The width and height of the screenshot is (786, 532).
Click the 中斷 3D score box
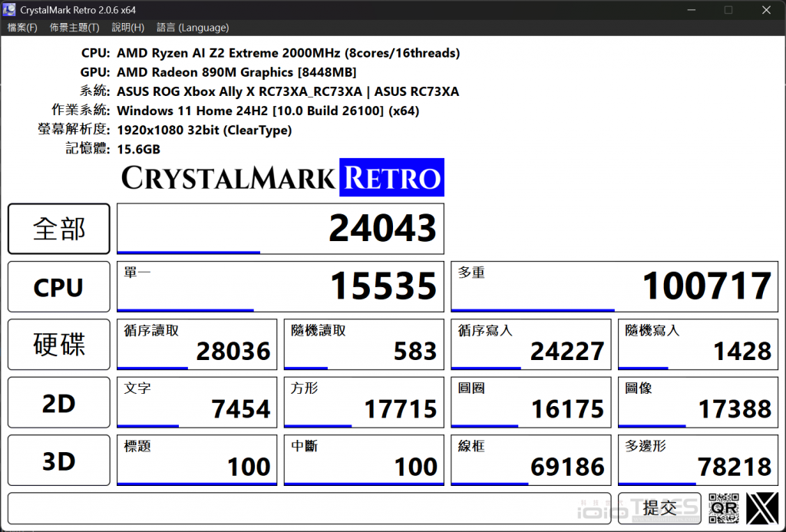364,461
